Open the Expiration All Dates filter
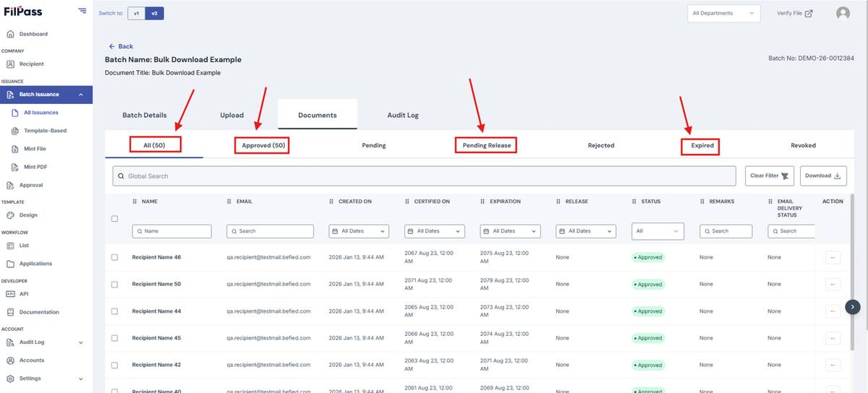 [x=510, y=231]
